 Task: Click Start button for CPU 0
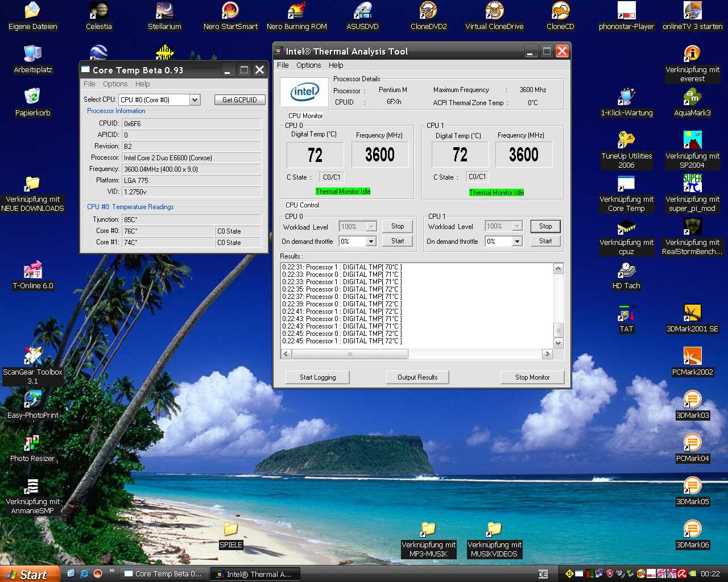398,241
